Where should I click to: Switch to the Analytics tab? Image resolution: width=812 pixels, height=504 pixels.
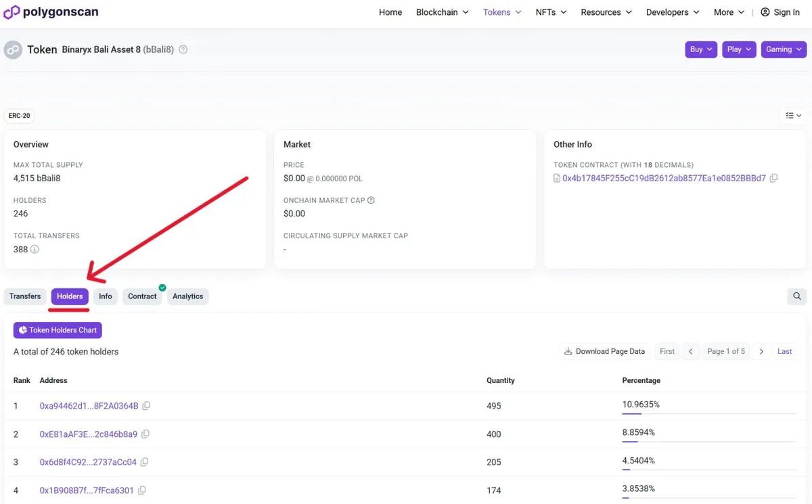coord(187,296)
